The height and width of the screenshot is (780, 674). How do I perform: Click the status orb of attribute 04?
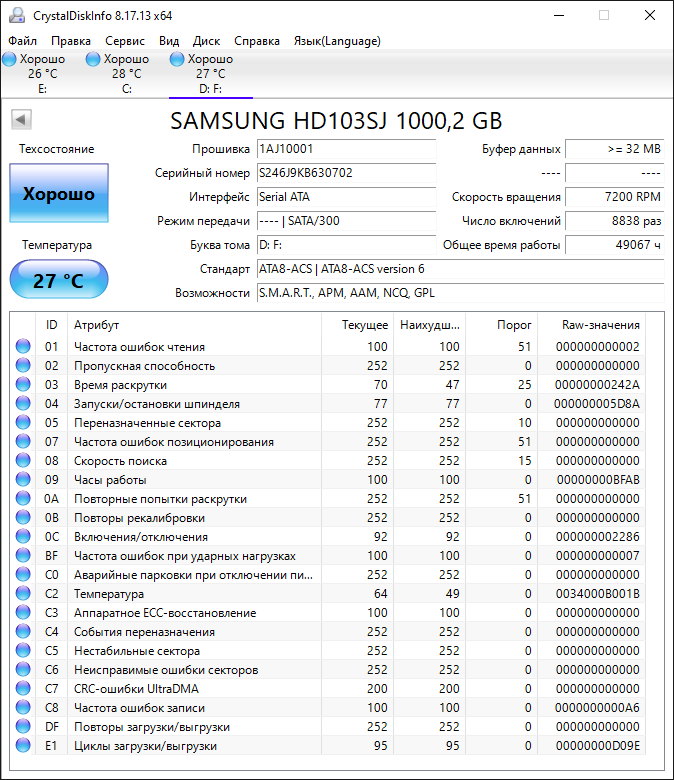pos(23,403)
